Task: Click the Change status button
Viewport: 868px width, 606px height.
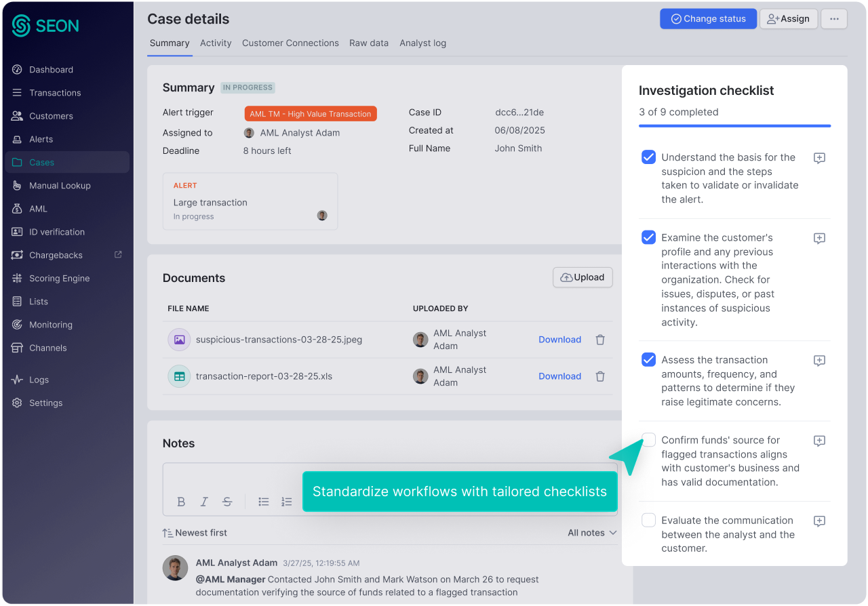Action: point(707,19)
